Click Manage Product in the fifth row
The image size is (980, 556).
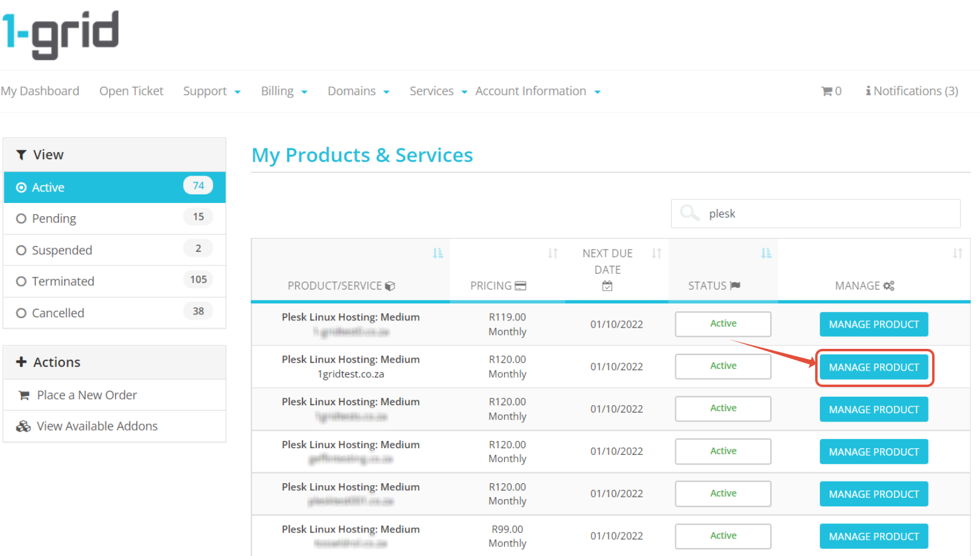[x=874, y=494]
